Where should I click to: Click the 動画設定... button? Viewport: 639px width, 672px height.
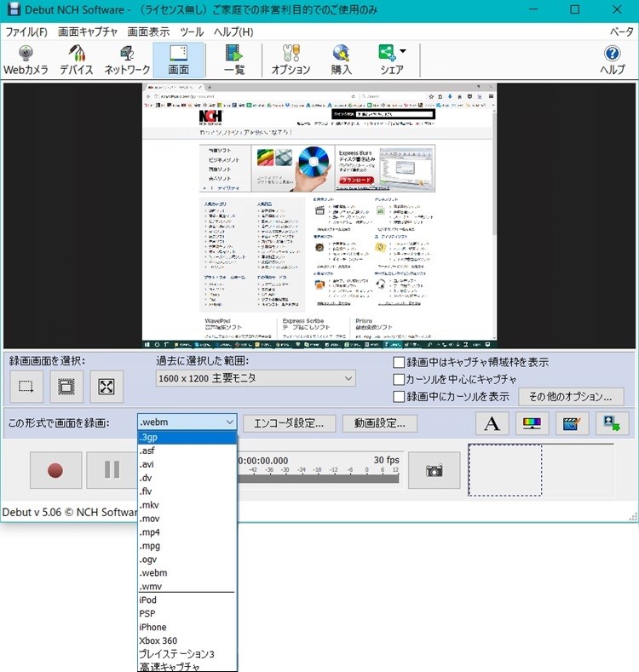(379, 423)
